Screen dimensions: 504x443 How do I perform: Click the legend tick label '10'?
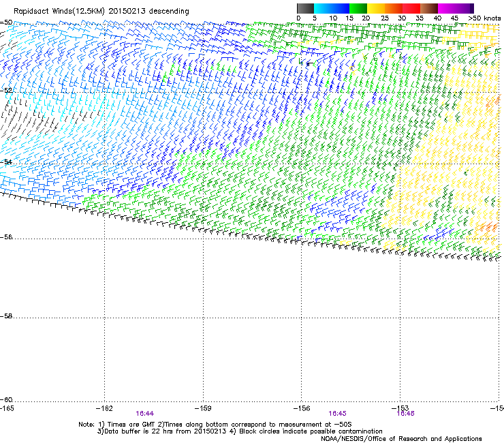pos(333,18)
